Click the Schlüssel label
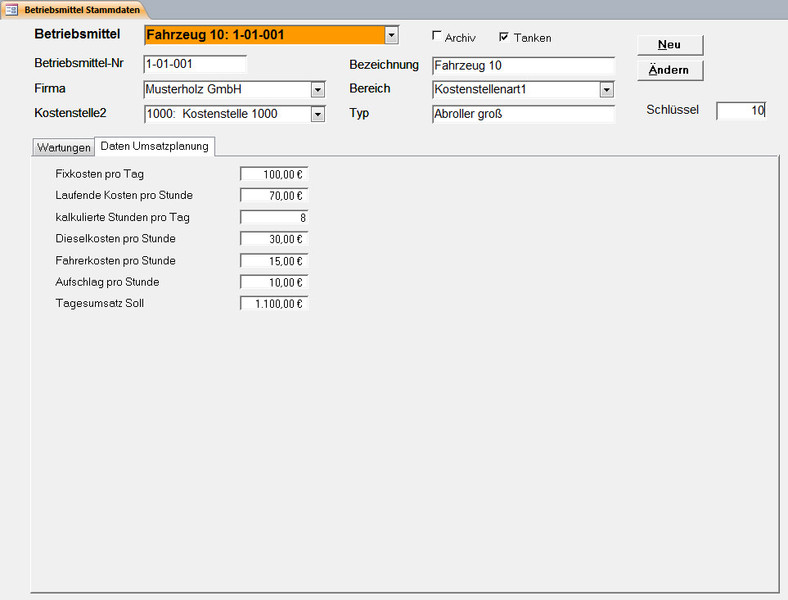 672,110
